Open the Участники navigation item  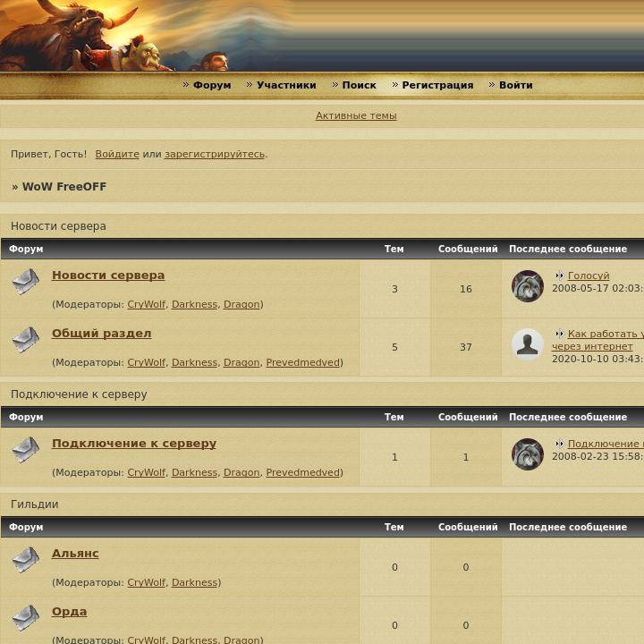tap(286, 85)
